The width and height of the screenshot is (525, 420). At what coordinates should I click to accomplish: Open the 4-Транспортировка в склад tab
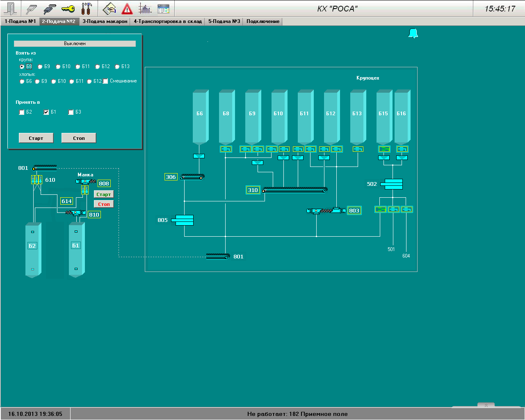pyautogui.click(x=168, y=21)
